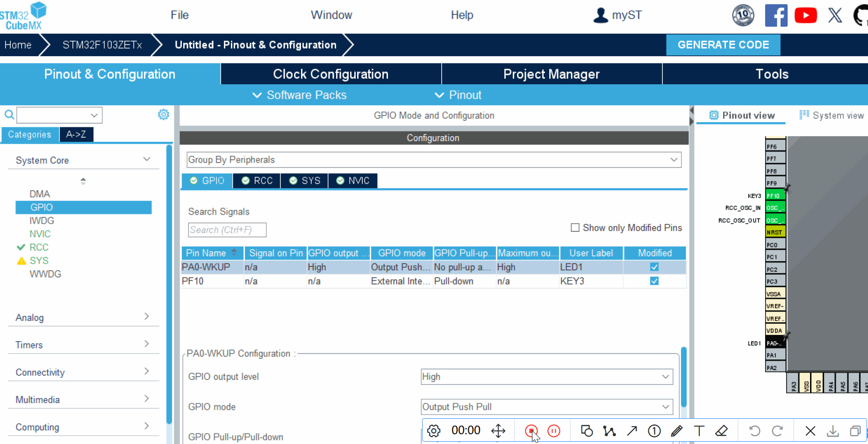Select the text annotation tool
868x444 pixels.
tap(699, 431)
